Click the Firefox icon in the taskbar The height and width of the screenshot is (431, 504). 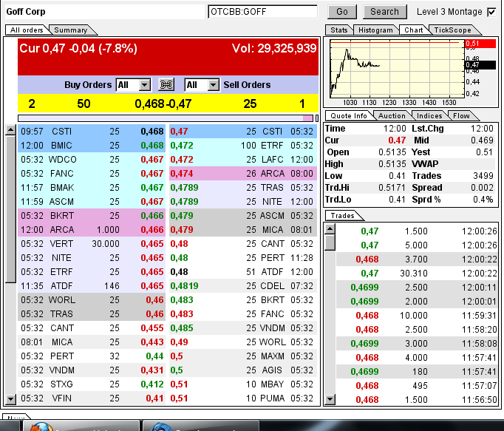[41, 427]
